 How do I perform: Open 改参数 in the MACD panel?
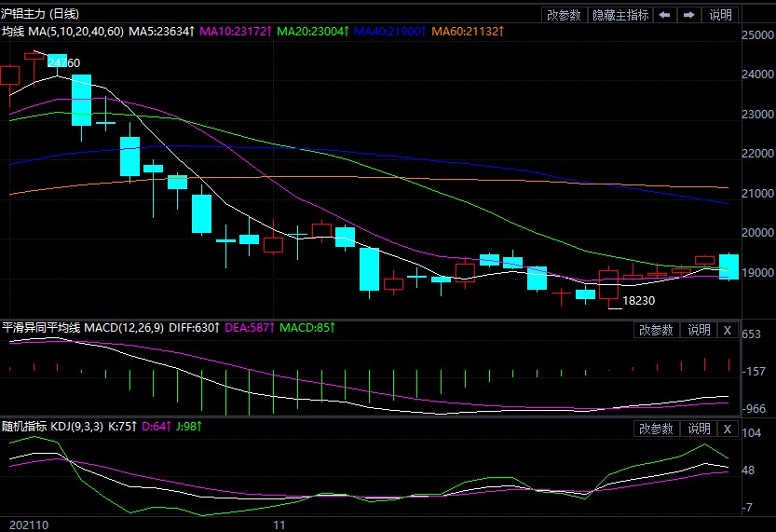click(656, 330)
